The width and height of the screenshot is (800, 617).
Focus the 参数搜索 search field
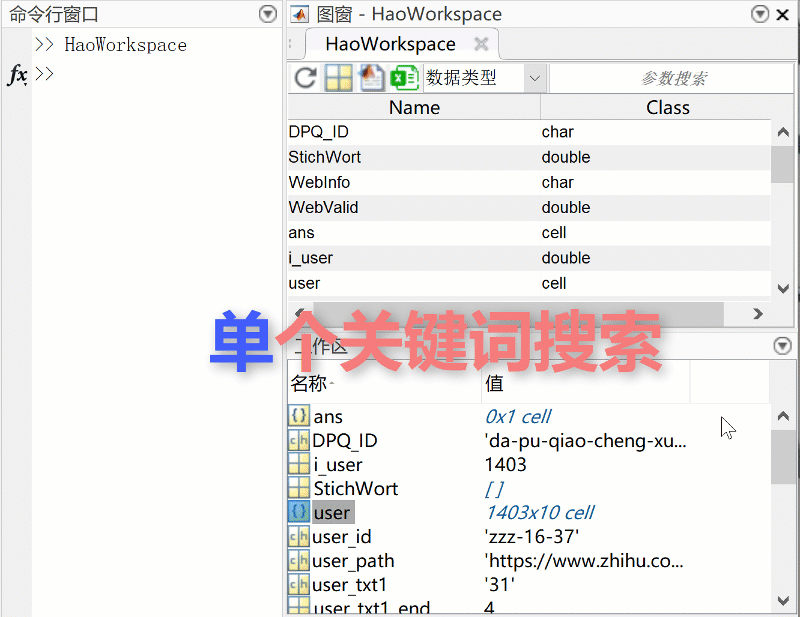click(671, 78)
